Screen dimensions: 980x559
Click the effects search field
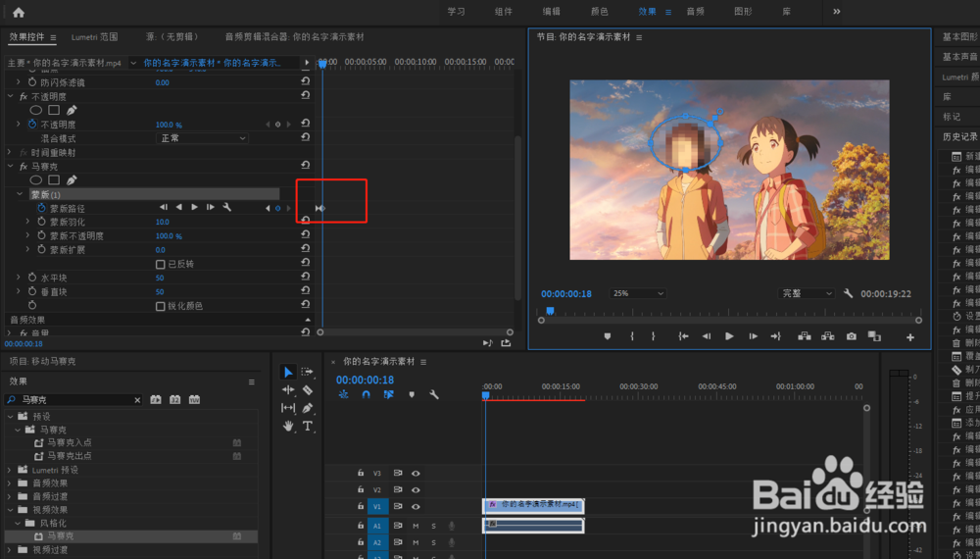click(75, 399)
